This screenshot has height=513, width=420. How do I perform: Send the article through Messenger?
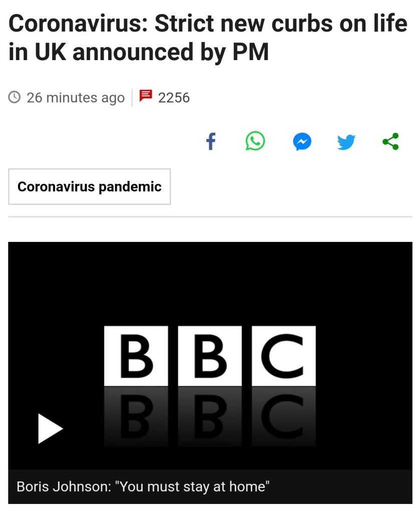click(302, 142)
